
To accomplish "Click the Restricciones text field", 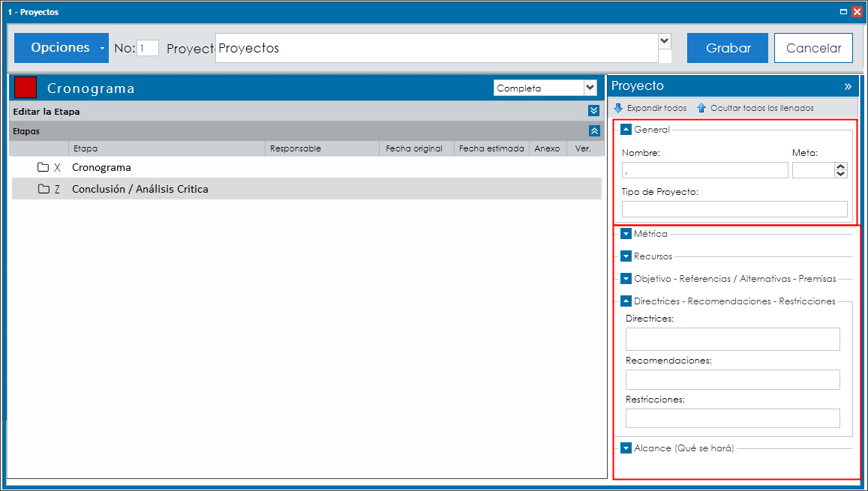I will click(x=732, y=418).
